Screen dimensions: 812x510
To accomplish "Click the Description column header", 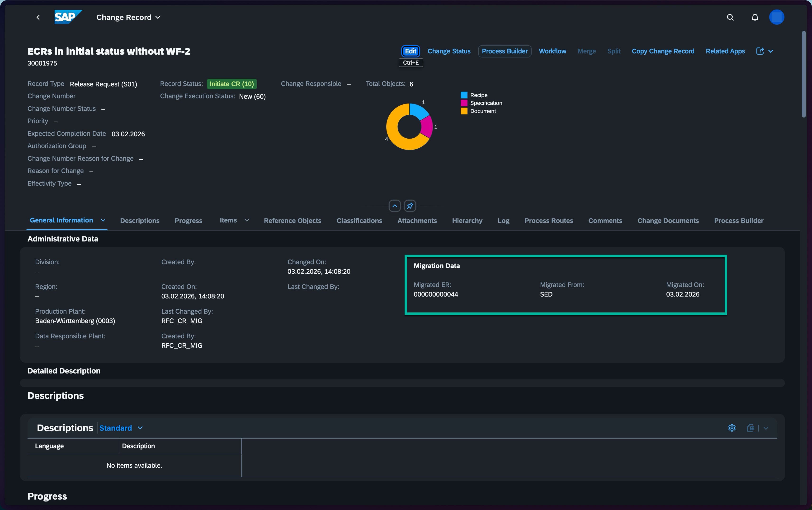I will pyautogui.click(x=179, y=446).
